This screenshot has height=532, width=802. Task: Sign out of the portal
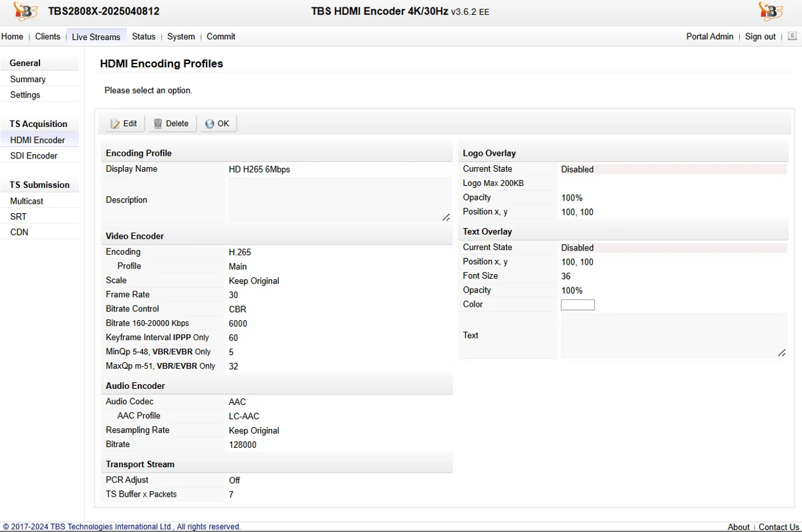pos(760,37)
